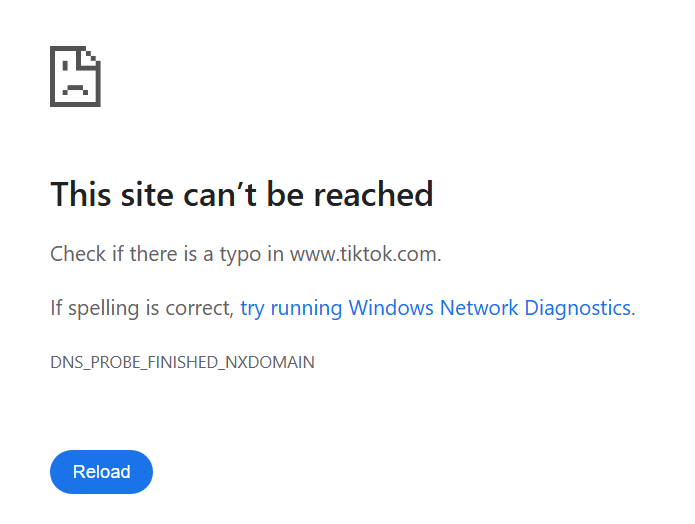Click the frowning mouth on the page icon
This screenshot has height=524, width=695.
(75, 89)
